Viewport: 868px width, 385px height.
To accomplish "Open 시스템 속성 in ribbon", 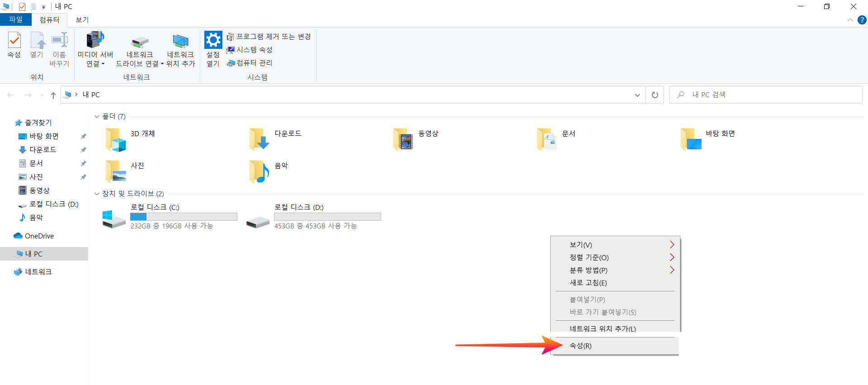I will tap(250, 50).
